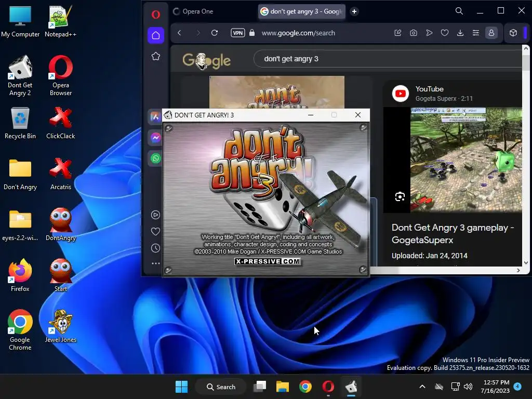Open WhatsApp in Opera sidebar
Image resolution: width=532 pixels, height=399 pixels.
click(x=156, y=158)
